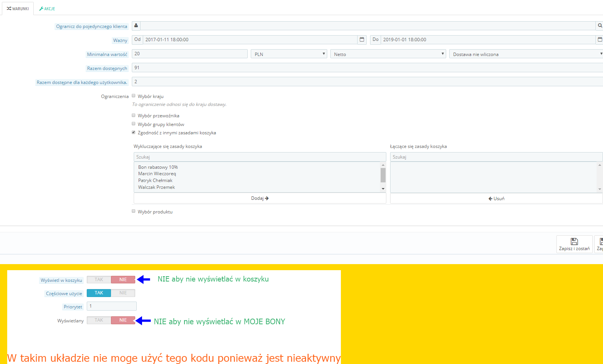This screenshot has height=364, width=603.
Task: Click the excluding rules list scrollbar
Action: 383,175
